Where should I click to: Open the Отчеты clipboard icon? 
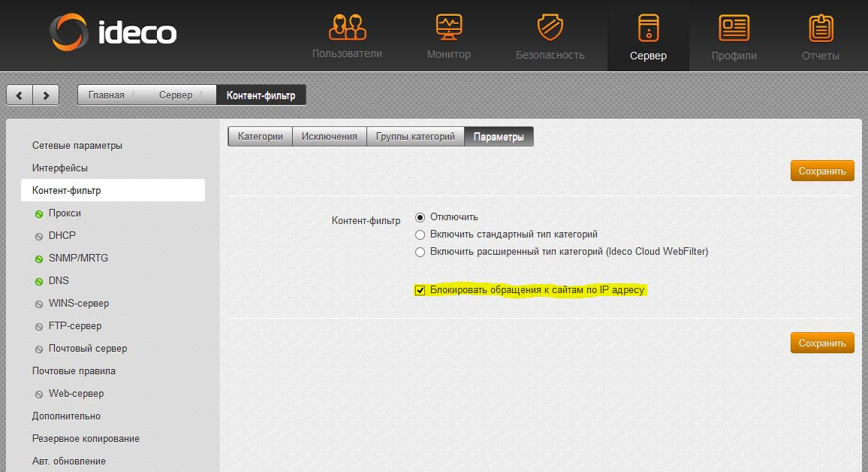[x=821, y=28]
